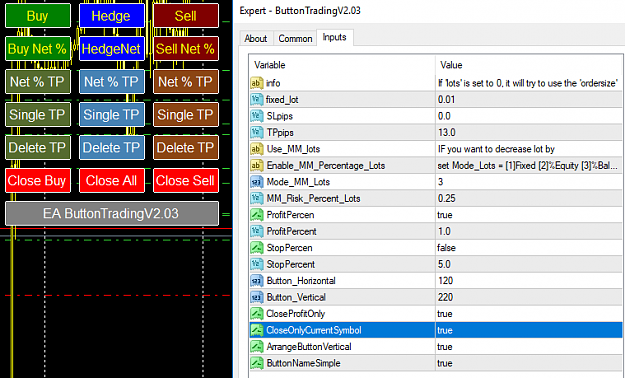
Task: Click Net % TP in the blue column
Action: [112, 82]
